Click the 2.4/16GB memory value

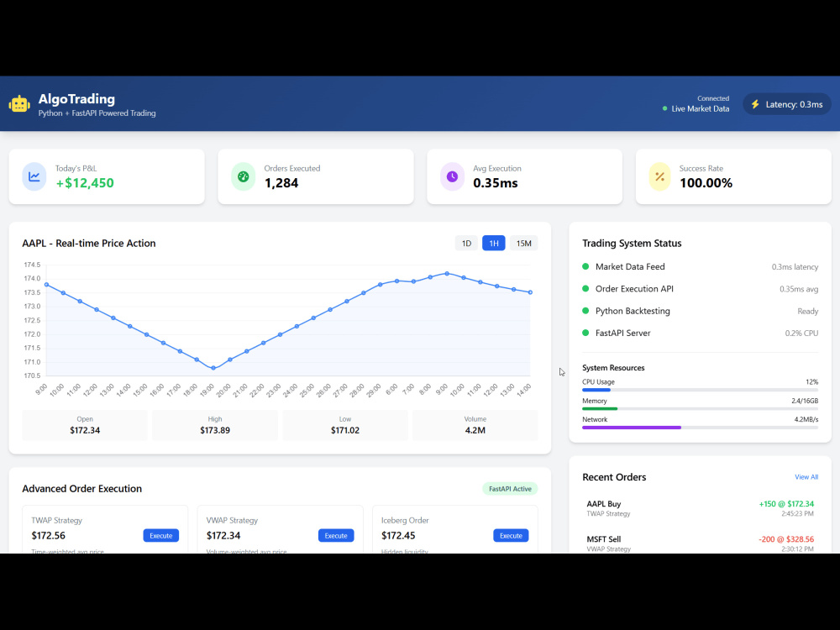805,401
